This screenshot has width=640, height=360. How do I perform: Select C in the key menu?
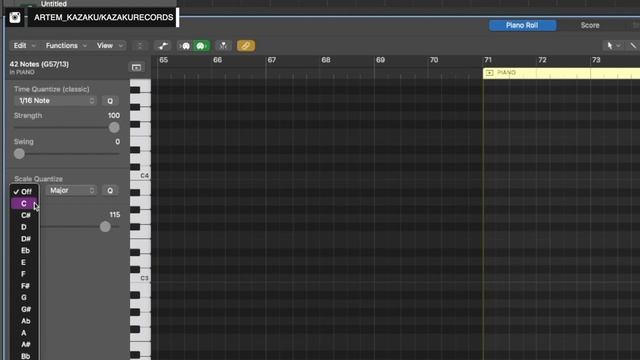24,203
